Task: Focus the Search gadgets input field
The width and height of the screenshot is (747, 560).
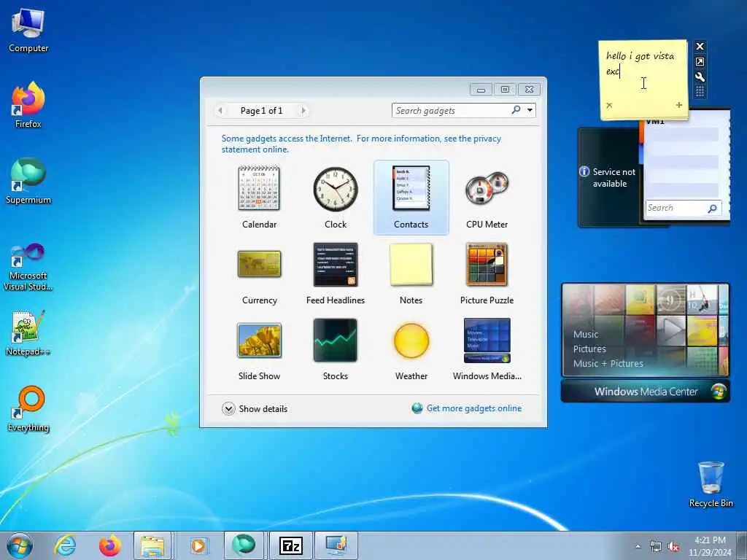Action: tap(452, 111)
